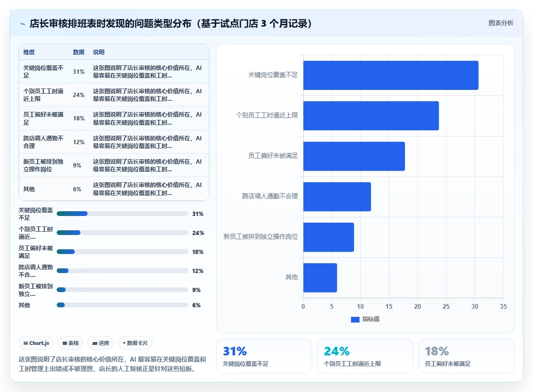Open the 18% 员工偏好未被满足 data card
This screenshot has width=533, height=392.
tap(466, 356)
